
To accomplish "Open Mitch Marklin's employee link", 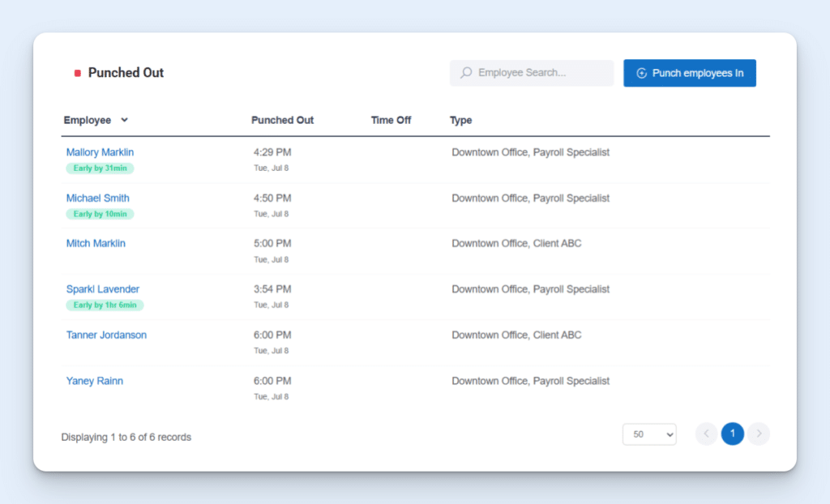I will tap(96, 243).
